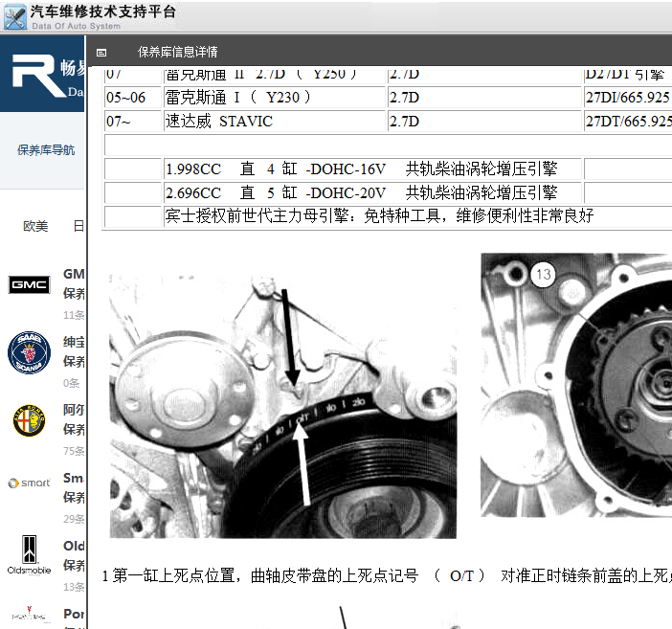Click the small window icon beside 保养库信息详情
Image resolution: width=672 pixels, height=629 pixels.
tap(101, 53)
